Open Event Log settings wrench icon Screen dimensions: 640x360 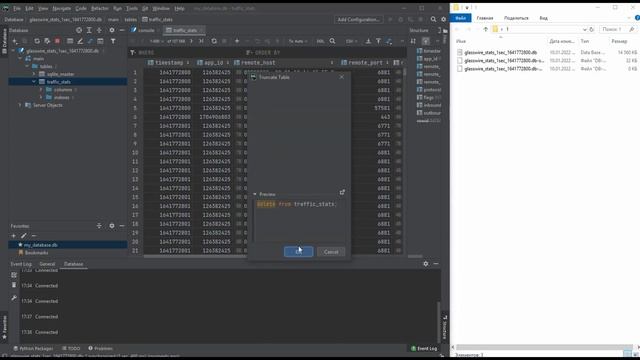[x=14, y=298]
